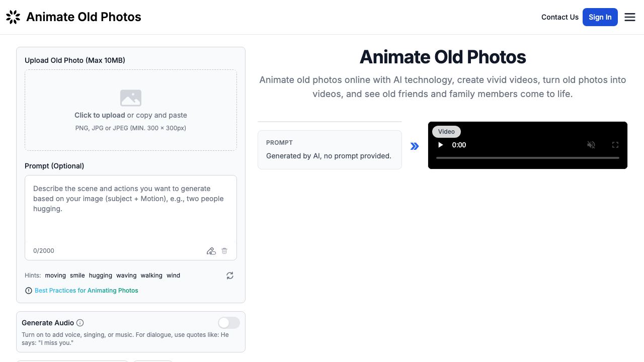Enter fullscreen for the video

pos(615,145)
